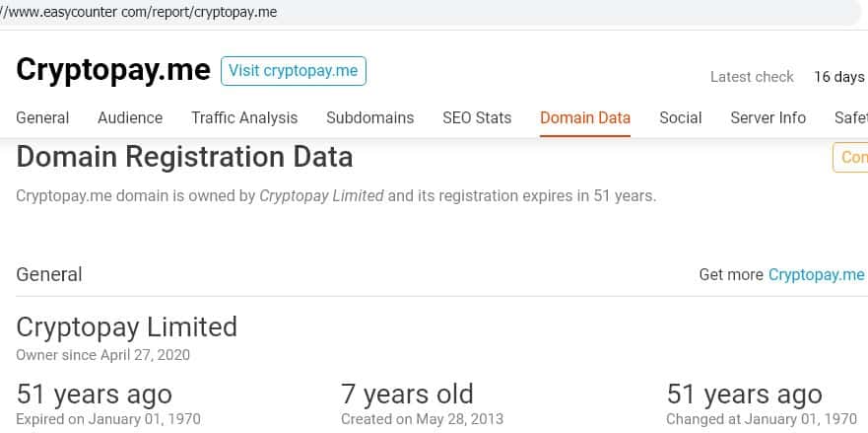Click the Visit cryptopay.me button
868x433 pixels.
[294, 71]
